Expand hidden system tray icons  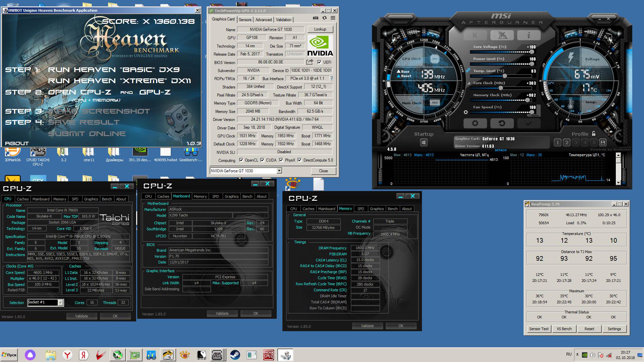point(577,355)
